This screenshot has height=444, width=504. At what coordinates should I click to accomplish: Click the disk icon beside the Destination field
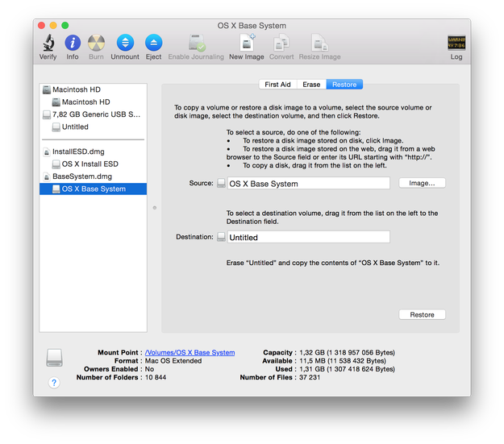click(221, 237)
